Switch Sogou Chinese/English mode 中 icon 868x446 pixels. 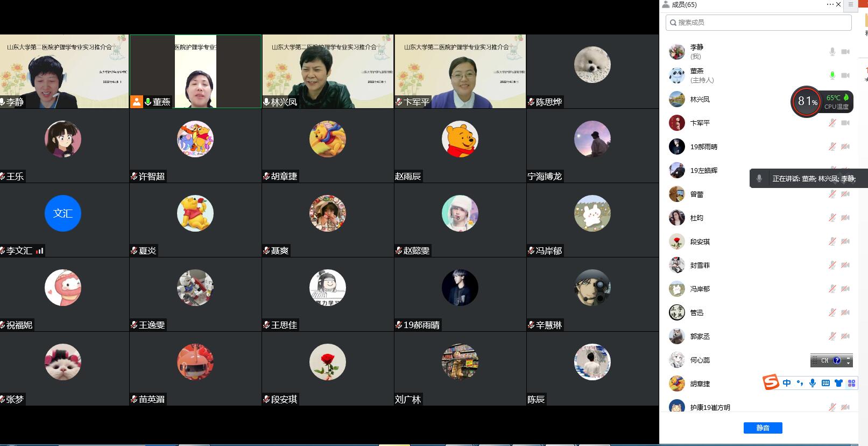[787, 383]
